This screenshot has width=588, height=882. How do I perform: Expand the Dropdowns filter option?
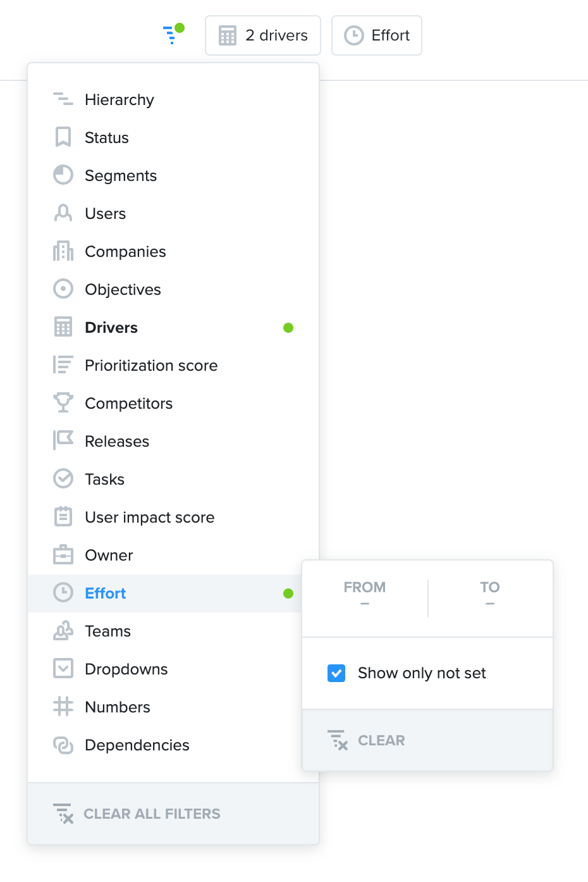click(x=173, y=669)
